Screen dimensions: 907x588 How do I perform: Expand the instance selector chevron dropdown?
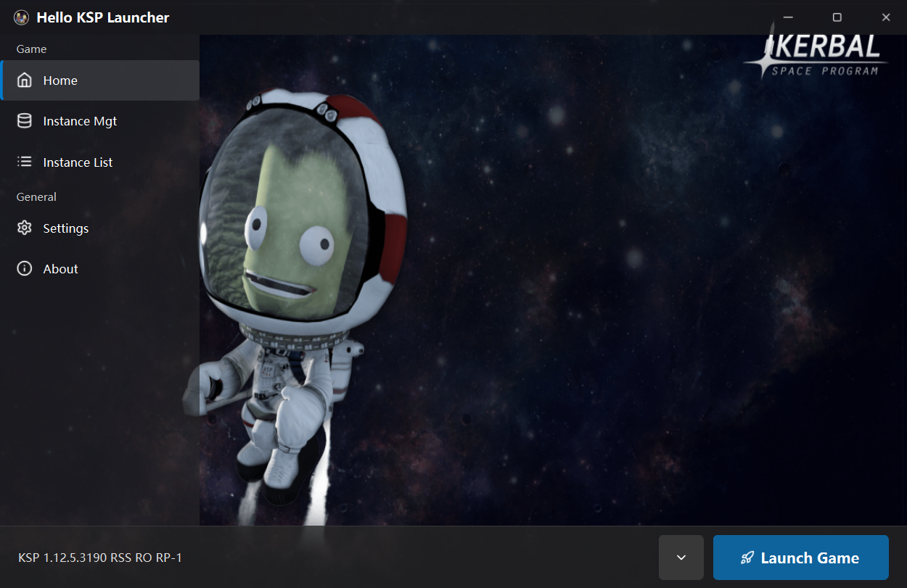[x=681, y=558]
